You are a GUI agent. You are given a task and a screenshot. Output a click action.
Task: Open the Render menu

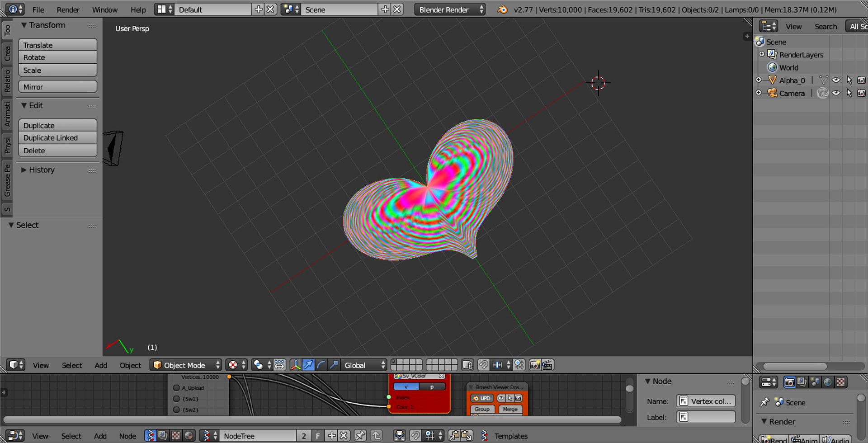[x=68, y=9]
